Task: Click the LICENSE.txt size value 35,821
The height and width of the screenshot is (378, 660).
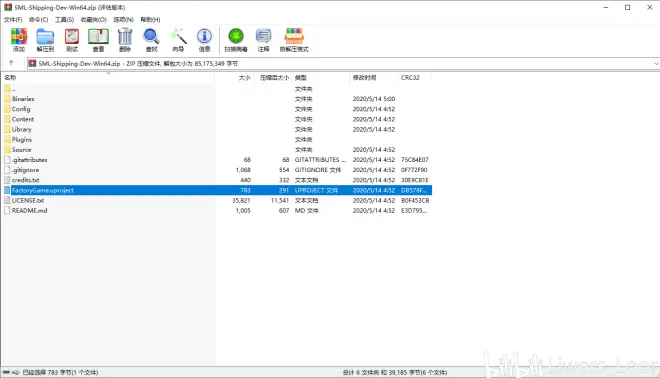Action: click(241, 200)
